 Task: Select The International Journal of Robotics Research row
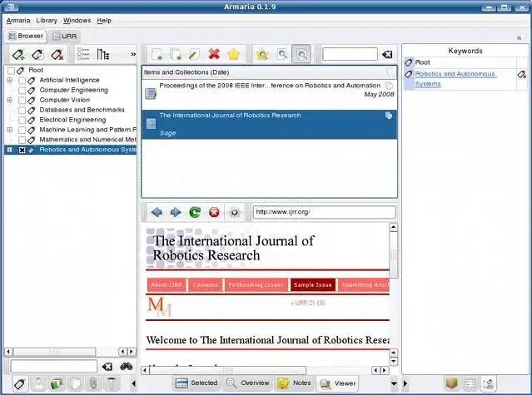tap(270, 125)
